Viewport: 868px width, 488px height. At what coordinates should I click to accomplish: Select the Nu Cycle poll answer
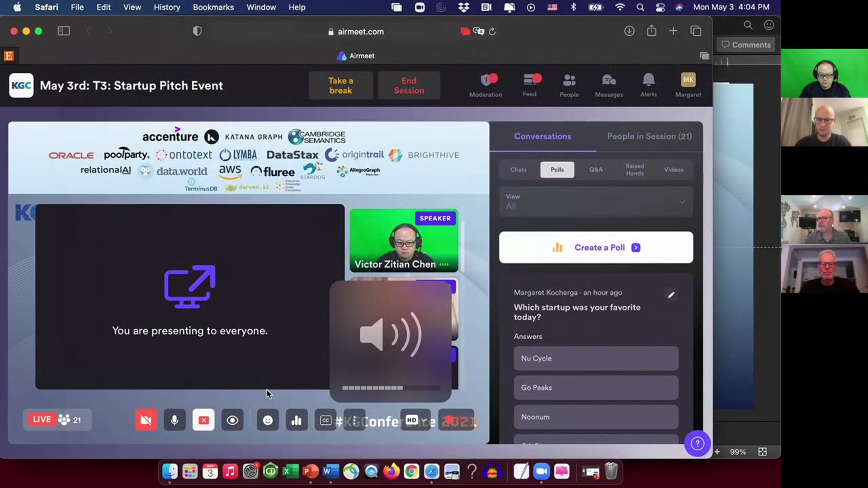596,358
